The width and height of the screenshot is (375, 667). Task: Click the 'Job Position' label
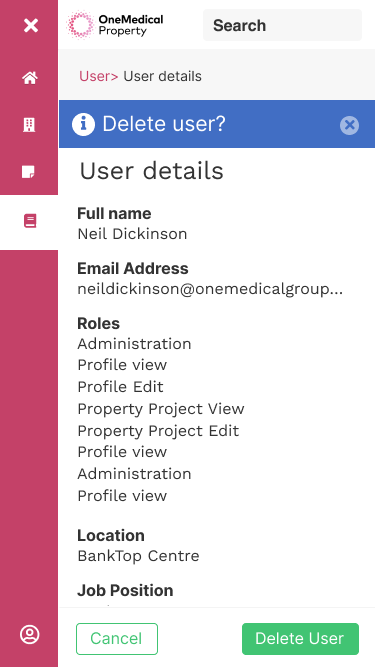pyautogui.click(x=125, y=590)
